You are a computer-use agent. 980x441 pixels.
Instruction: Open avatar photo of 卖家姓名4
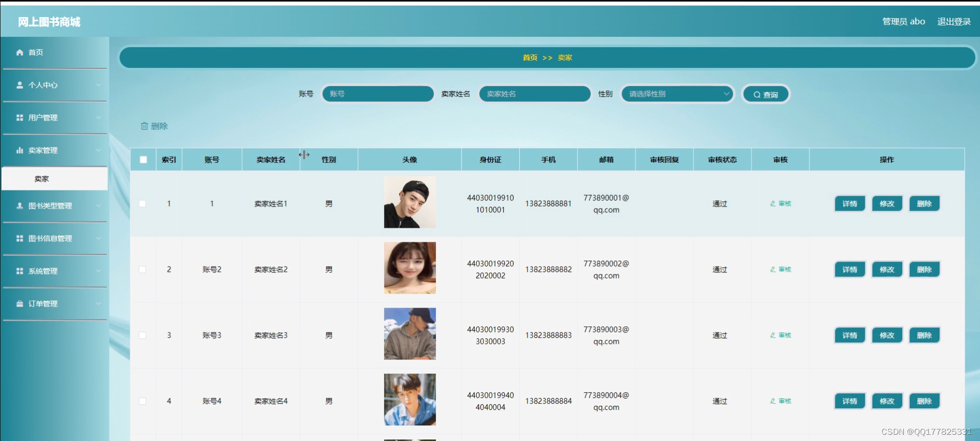410,400
